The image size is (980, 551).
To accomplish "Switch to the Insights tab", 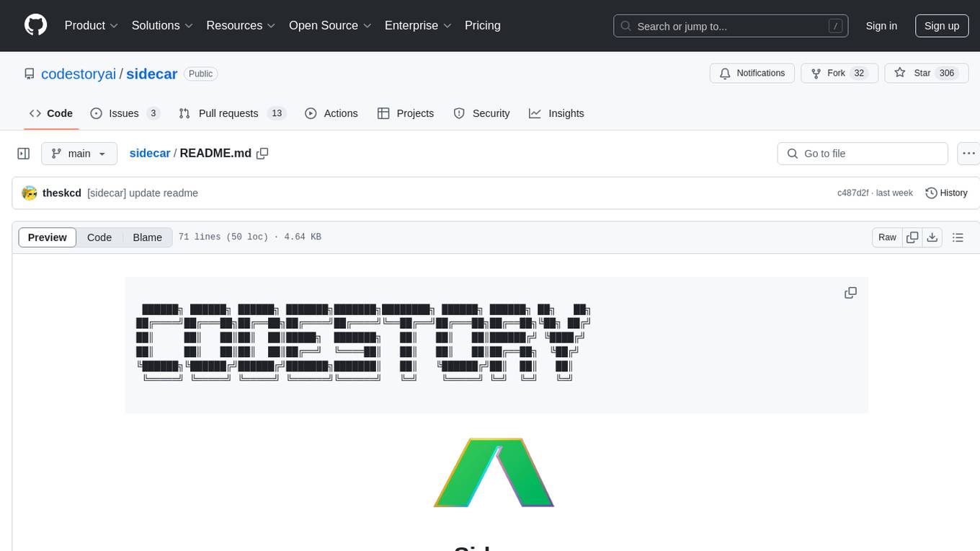I will coord(556,113).
